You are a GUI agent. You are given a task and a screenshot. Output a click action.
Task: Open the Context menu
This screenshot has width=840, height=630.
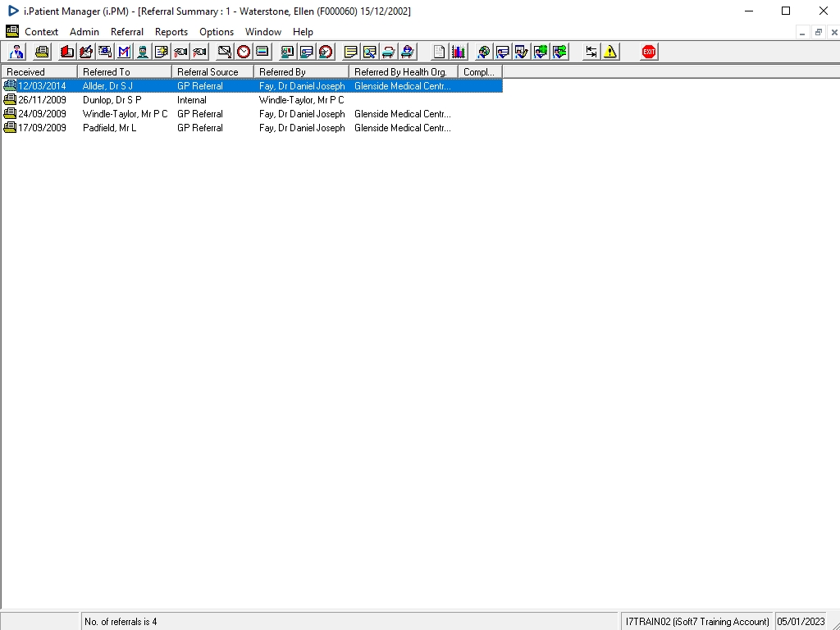point(41,32)
